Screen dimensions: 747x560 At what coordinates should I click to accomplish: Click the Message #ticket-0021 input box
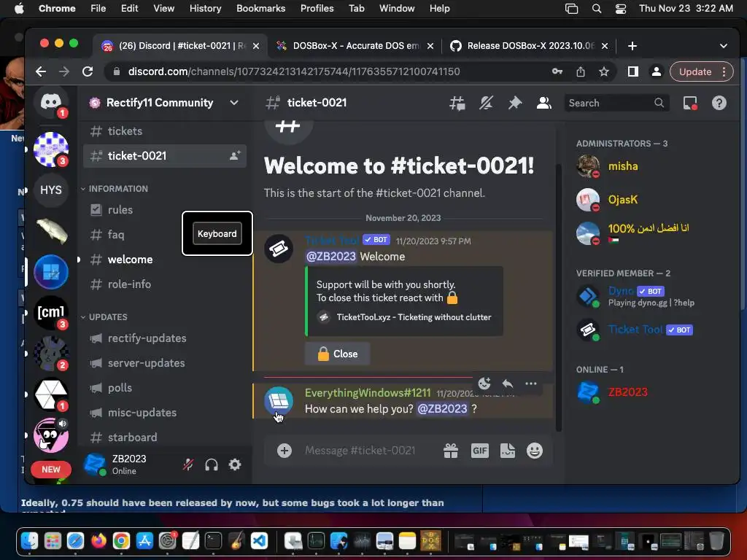[360, 451]
